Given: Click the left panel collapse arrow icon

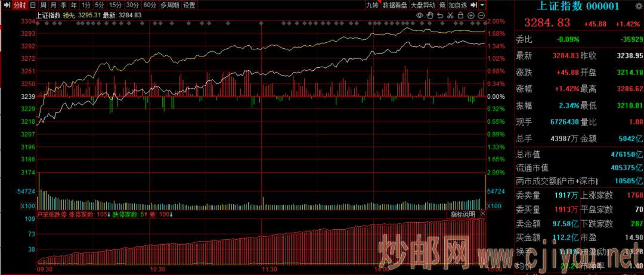Looking at the screenshot, I should 5,5.
